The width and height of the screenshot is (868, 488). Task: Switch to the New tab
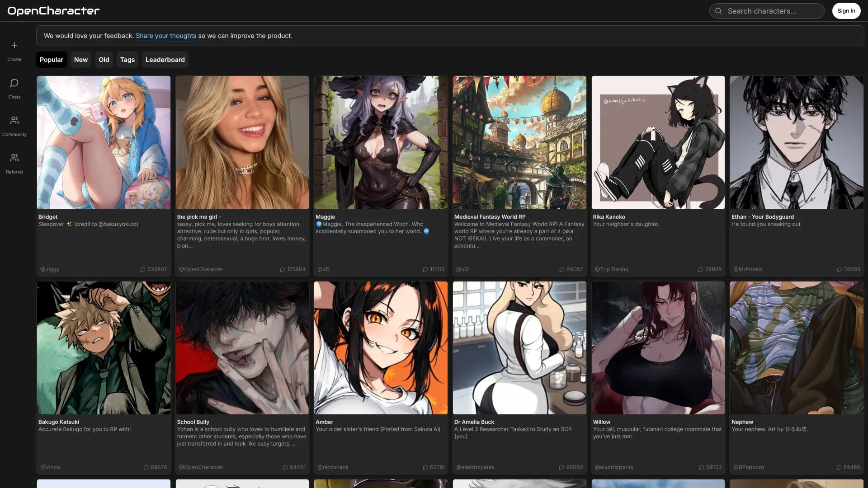pos(81,60)
